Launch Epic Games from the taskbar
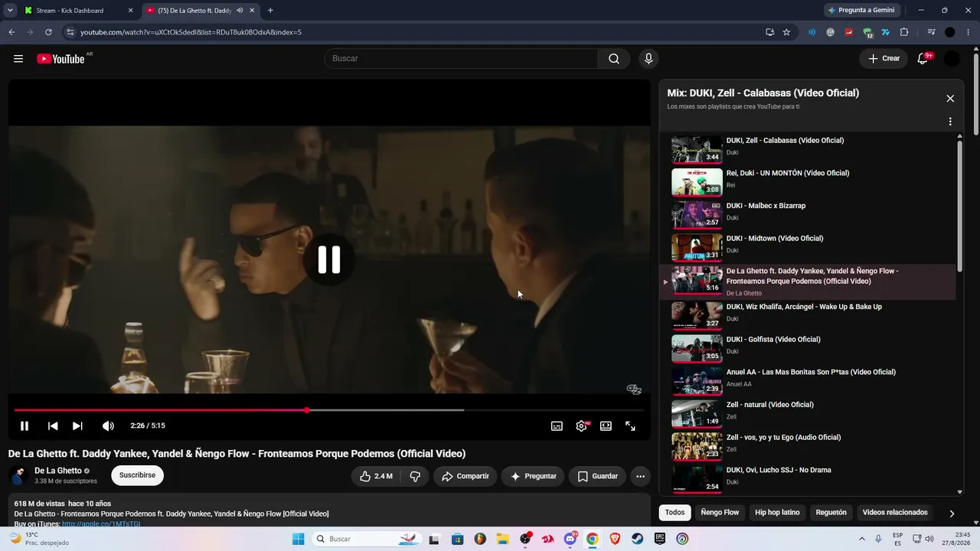This screenshot has height=551, width=980. point(659,539)
